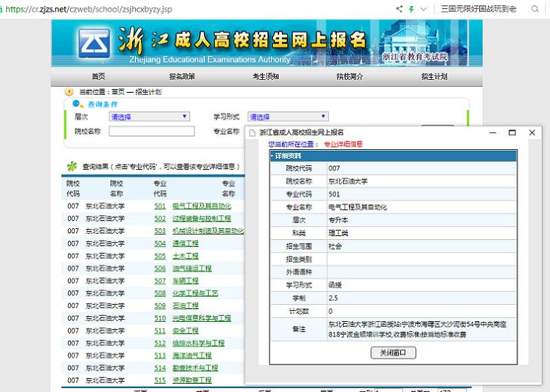This screenshot has width=550, height=392.
Task: Click the 详细资料 table header
Action: point(393,156)
